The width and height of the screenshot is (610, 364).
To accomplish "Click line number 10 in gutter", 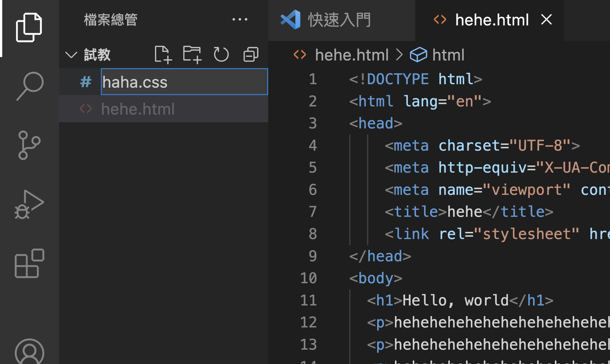I will point(308,278).
